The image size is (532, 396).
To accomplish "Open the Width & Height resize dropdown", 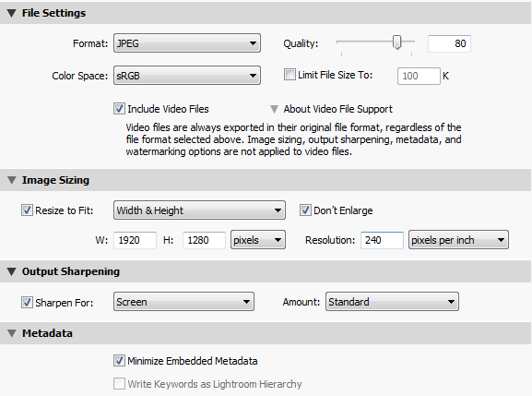I will (x=199, y=210).
